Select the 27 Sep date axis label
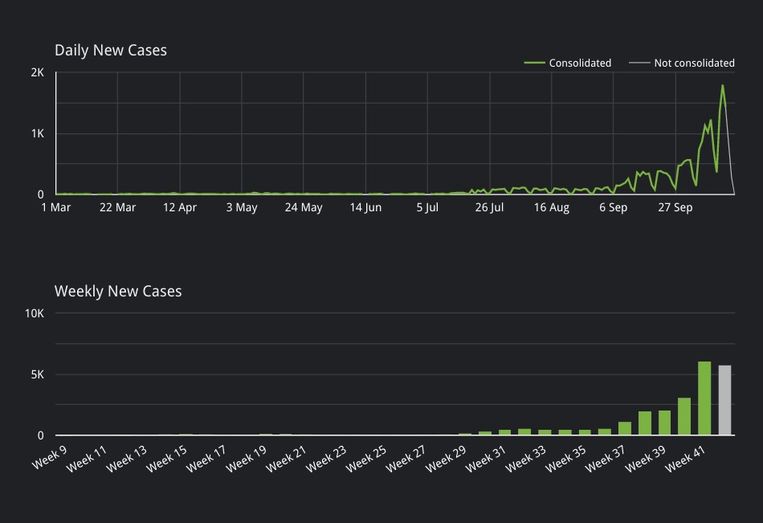This screenshot has height=523, width=763. [675, 208]
